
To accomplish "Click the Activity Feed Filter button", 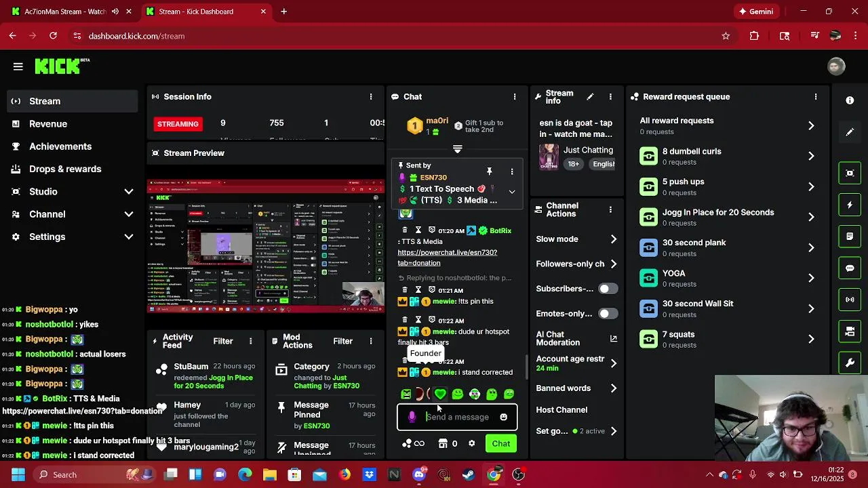I will pos(223,342).
